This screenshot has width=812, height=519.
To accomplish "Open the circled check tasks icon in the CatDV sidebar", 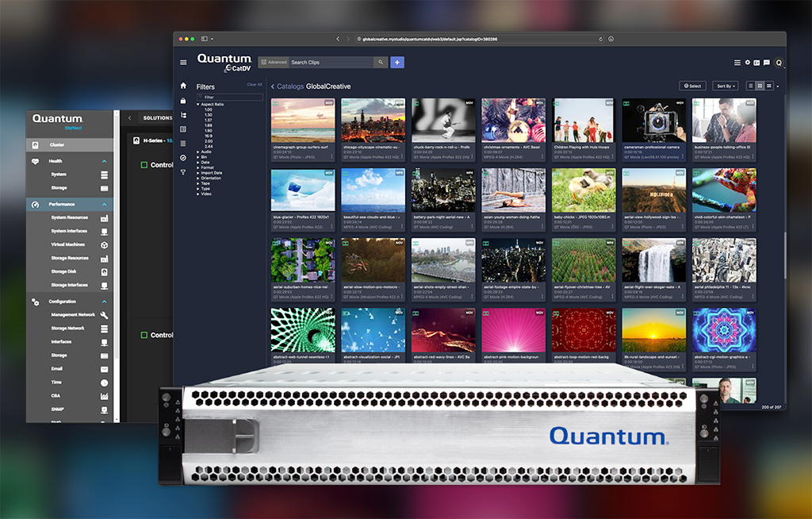I will (183, 158).
